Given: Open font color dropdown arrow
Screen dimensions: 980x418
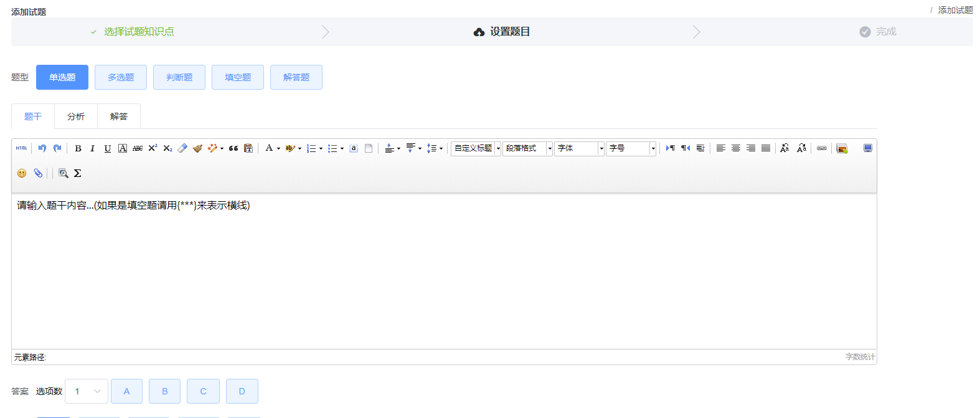Looking at the screenshot, I should pos(279,148).
